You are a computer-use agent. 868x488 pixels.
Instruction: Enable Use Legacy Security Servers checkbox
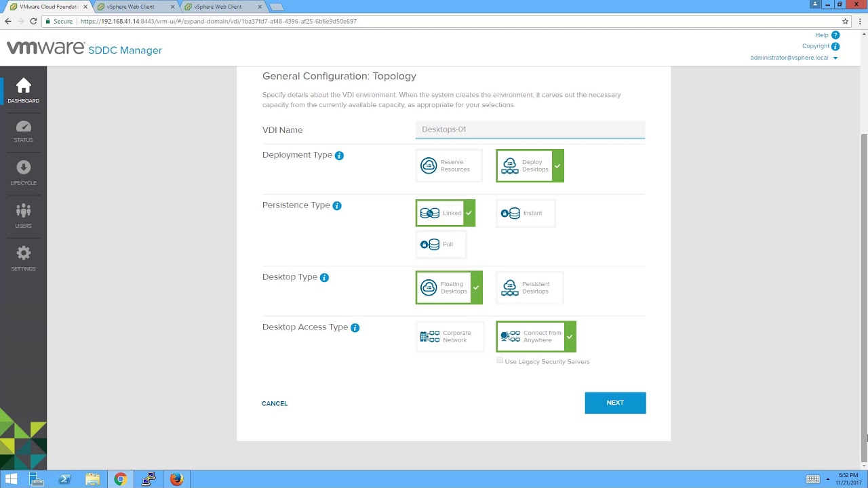pyautogui.click(x=500, y=361)
